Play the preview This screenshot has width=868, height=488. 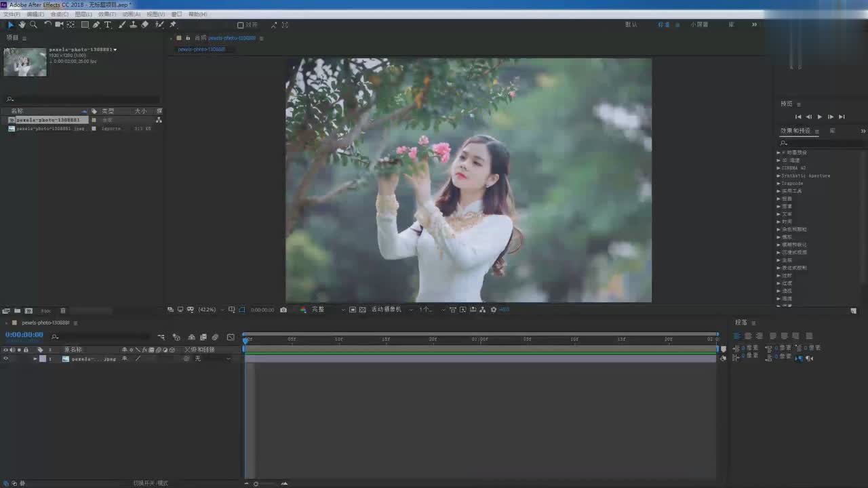820,117
